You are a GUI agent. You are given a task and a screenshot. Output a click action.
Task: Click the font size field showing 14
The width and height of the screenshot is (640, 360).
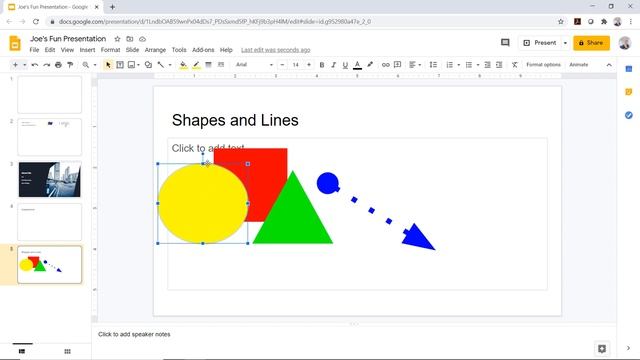(x=296, y=65)
